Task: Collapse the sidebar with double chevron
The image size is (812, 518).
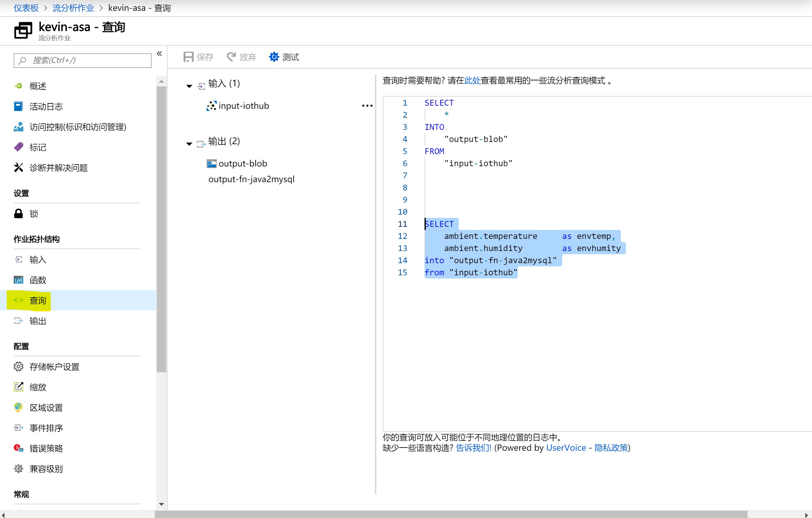Action: [160, 54]
